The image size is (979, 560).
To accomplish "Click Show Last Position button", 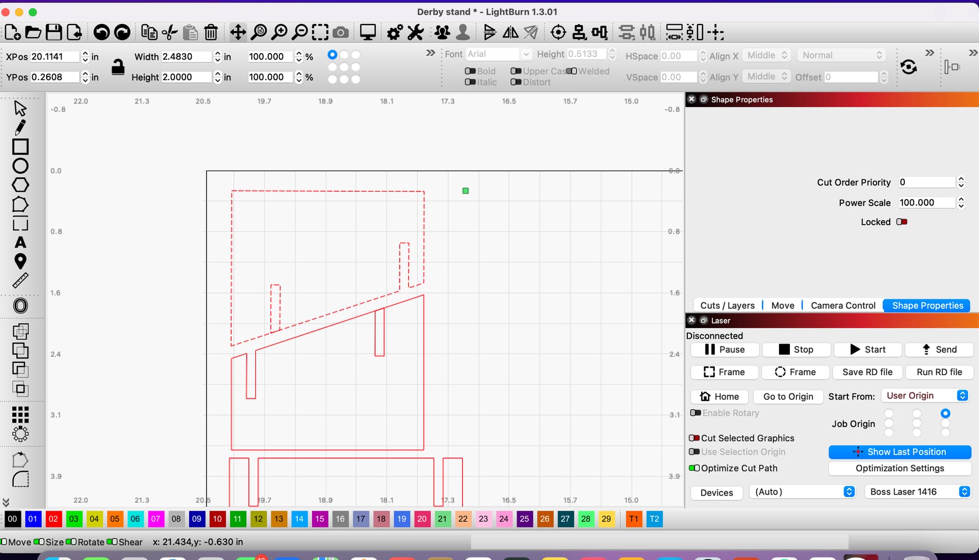I will [x=899, y=452].
